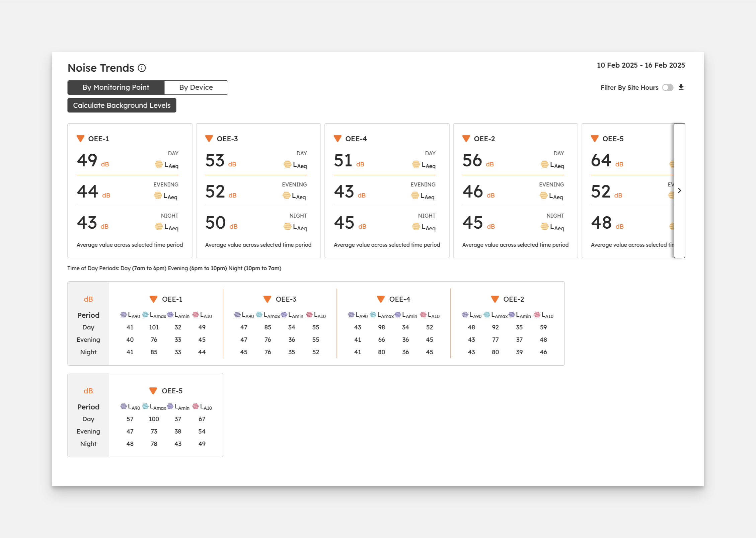
Task: Click the orange marker icon on OEE-1 card
Action: click(x=80, y=139)
